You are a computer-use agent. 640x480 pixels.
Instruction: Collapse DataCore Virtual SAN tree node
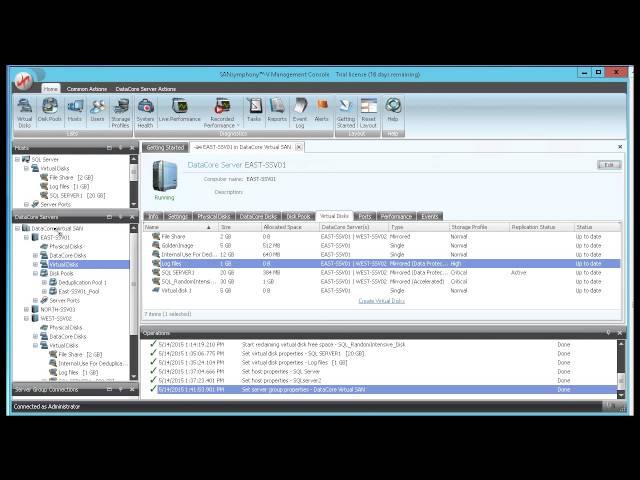pos(18,228)
